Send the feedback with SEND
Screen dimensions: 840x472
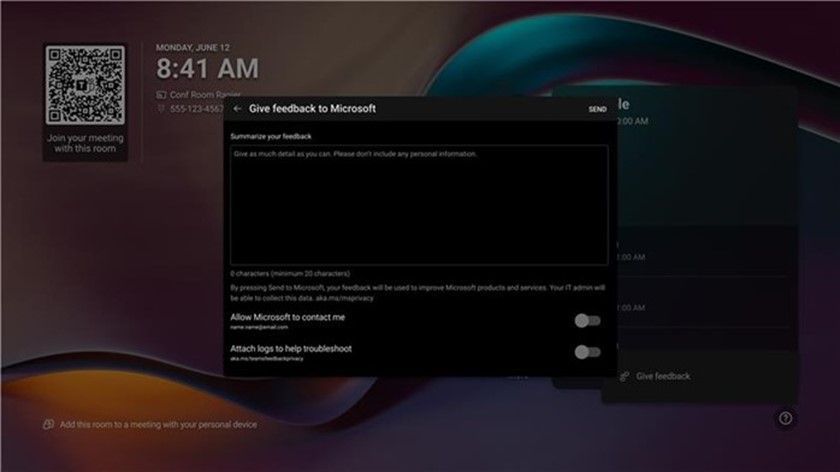pyautogui.click(x=597, y=109)
